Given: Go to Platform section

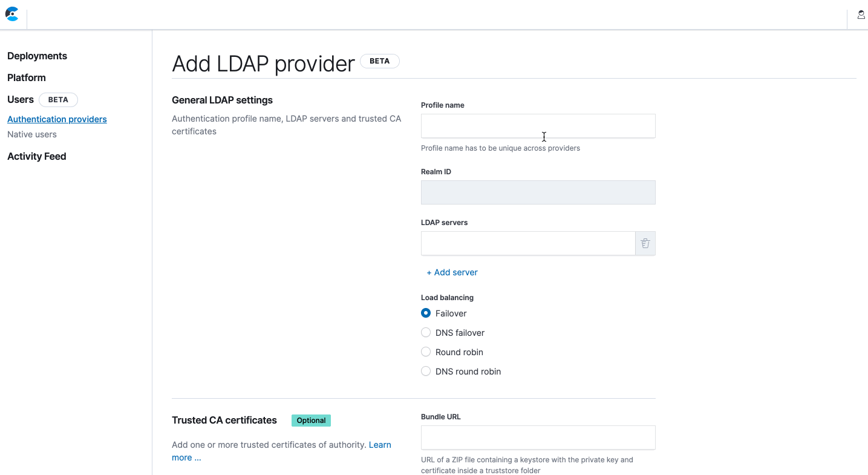Looking at the screenshot, I should pyautogui.click(x=27, y=77).
